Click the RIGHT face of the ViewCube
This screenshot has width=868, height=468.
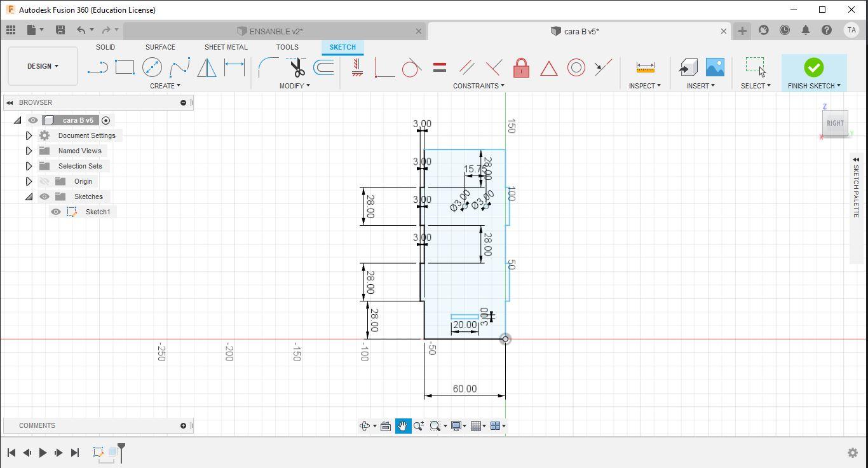[835, 123]
